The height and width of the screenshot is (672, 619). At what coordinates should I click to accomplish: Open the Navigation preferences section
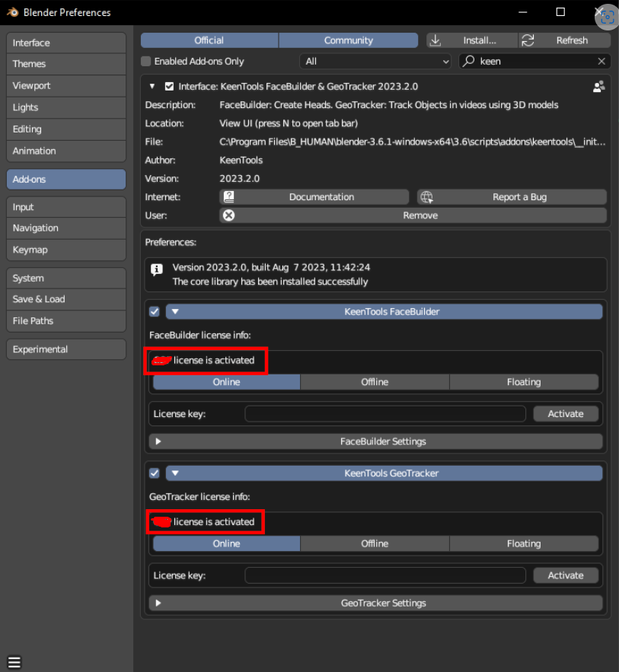click(66, 228)
